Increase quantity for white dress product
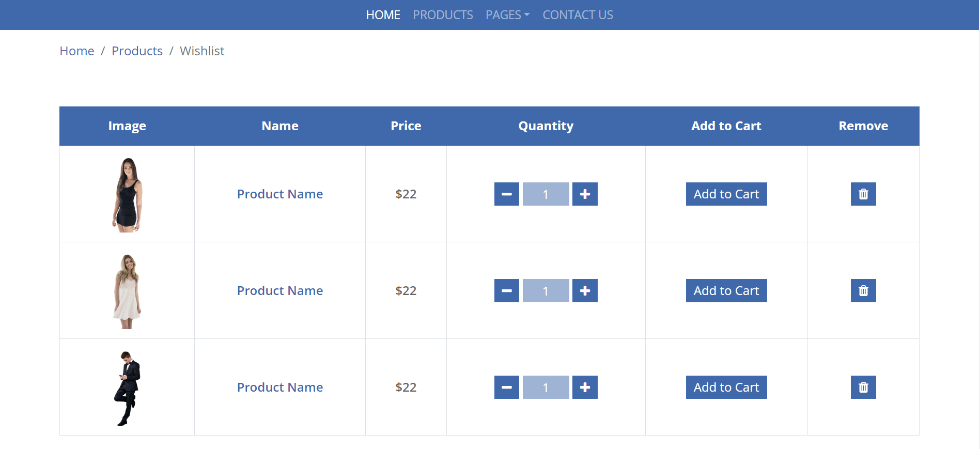The height and width of the screenshot is (449, 980). coord(585,291)
